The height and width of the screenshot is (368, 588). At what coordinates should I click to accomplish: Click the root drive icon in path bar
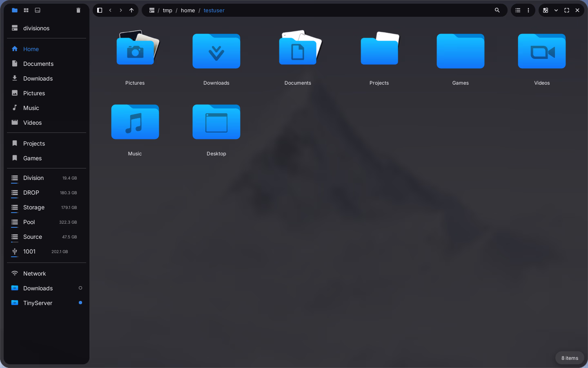pyautogui.click(x=152, y=10)
